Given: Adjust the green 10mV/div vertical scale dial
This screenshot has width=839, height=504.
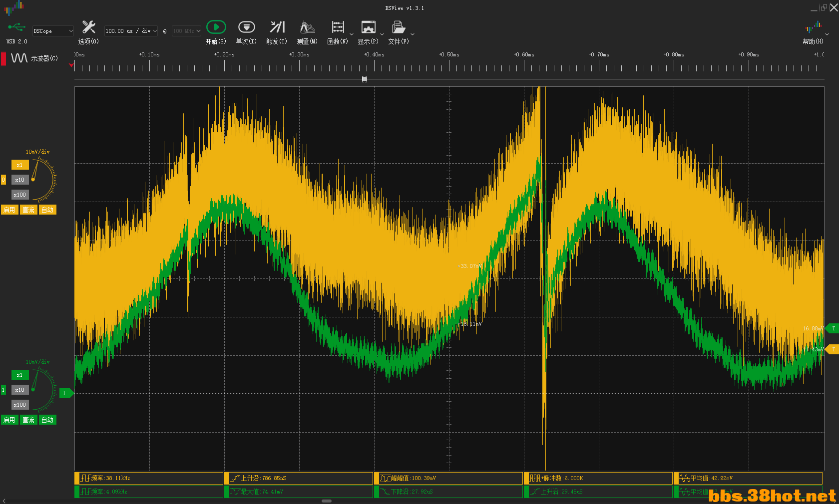Looking at the screenshot, I should click(x=43, y=389).
